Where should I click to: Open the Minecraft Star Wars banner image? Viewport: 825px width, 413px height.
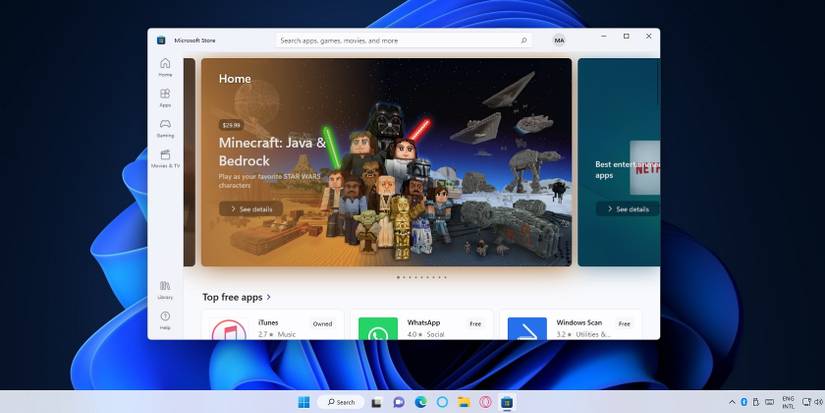click(386, 162)
